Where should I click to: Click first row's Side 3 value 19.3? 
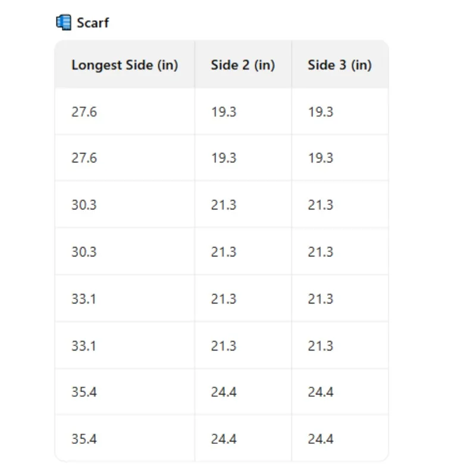click(320, 111)
